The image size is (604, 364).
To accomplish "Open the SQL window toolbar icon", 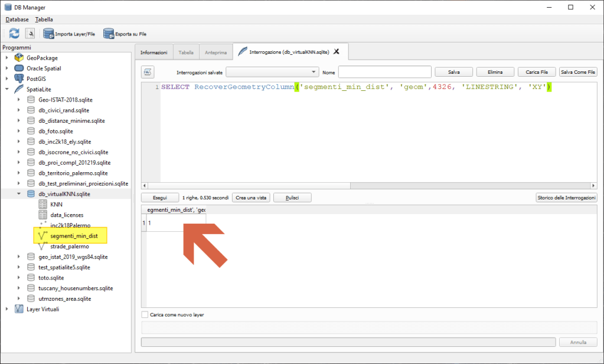I will (x=30, y=34).
